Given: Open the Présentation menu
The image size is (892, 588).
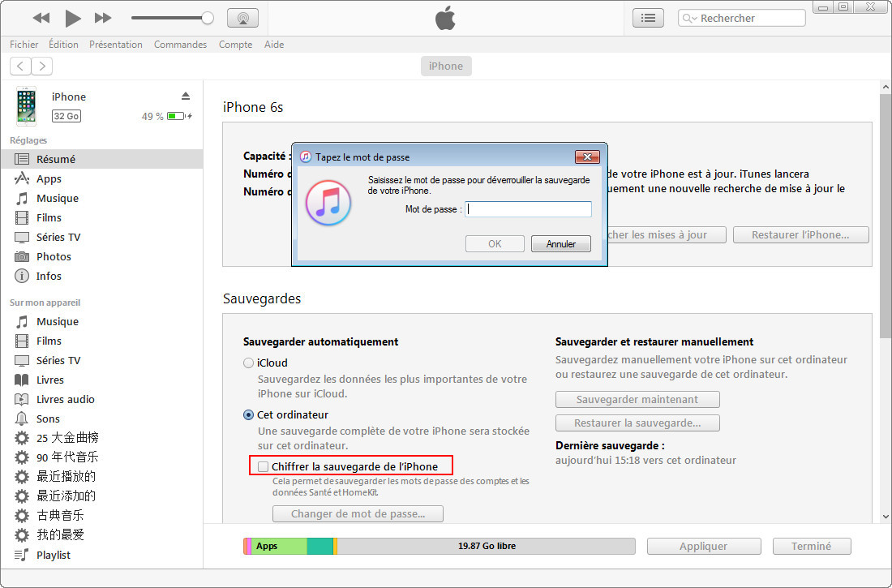Looking at the screenshot, I should (x=115, y=45).
